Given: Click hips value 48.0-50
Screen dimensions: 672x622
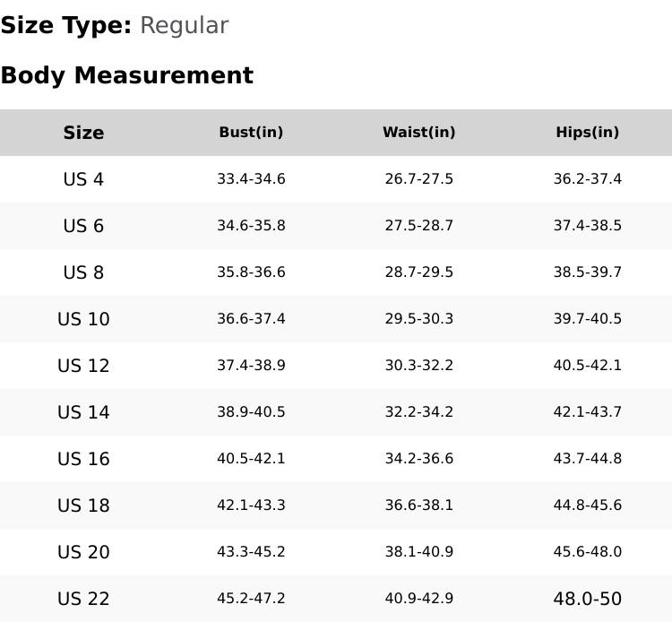Looking at the screenshot, I should (587, 599).
